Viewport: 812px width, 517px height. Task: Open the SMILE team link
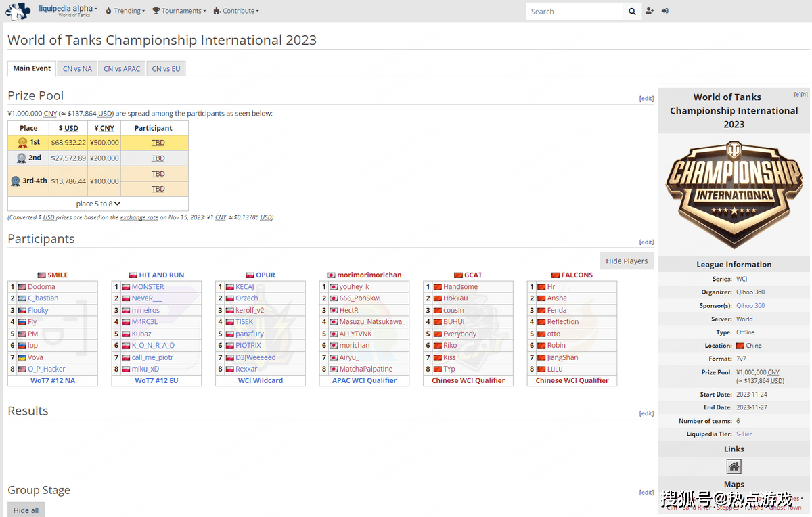pos(58,275)
